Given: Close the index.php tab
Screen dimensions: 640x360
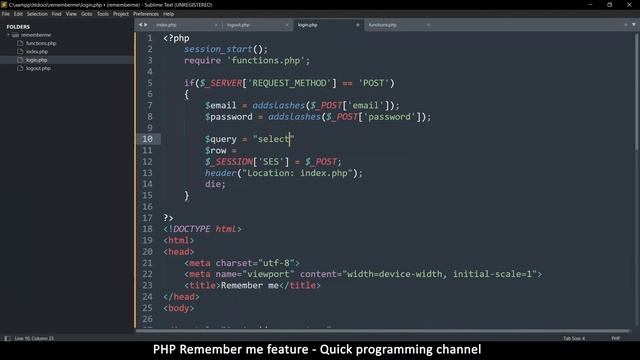Looking at the screenshot, I should pos(216,25).
